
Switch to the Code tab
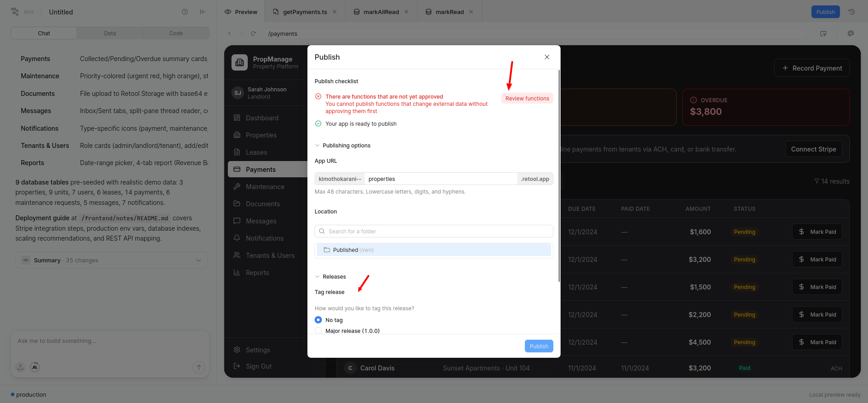[x=176, y=33]
